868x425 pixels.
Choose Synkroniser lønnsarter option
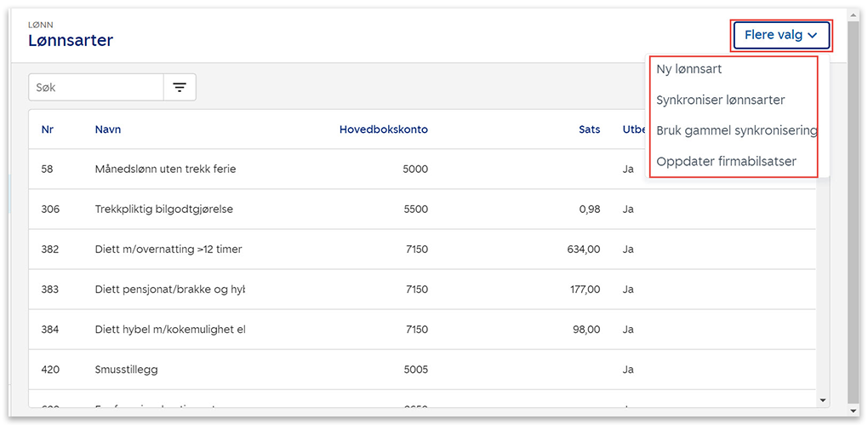pos(720,100)
